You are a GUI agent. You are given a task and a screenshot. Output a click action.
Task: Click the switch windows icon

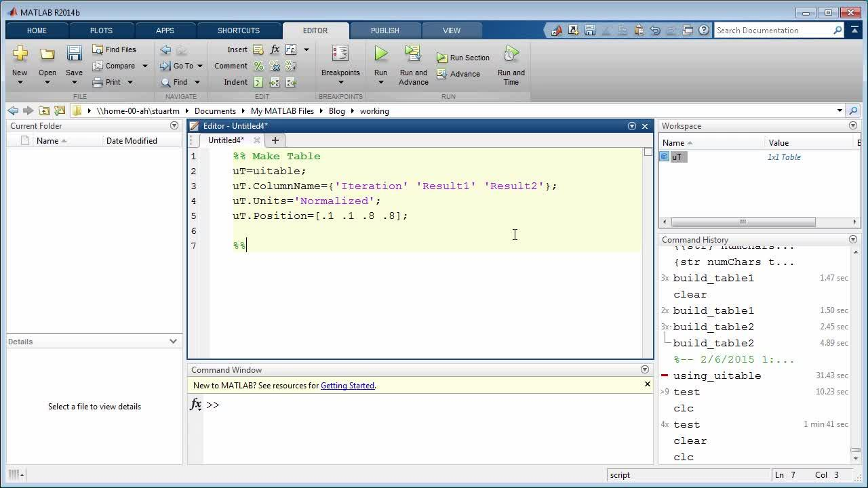pyautogui.click(x=688, y=30)
